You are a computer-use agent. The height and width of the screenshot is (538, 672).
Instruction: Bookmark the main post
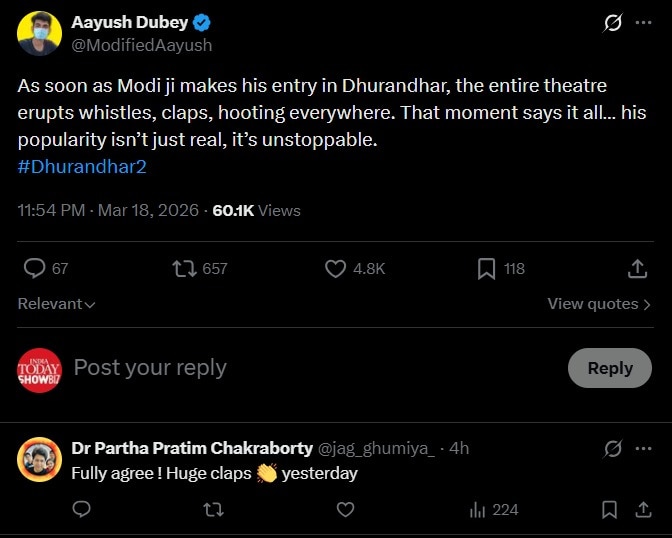pos(486,268)
